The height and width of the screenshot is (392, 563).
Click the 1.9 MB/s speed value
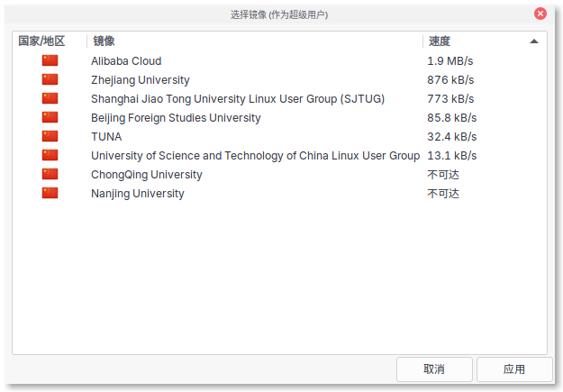[x=449, y=60]
